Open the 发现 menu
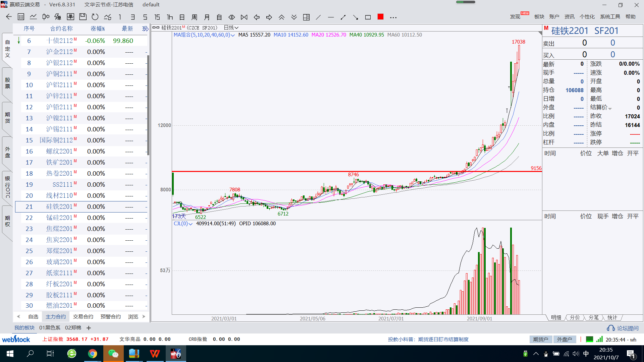644x362 pixels. point(515,16)
